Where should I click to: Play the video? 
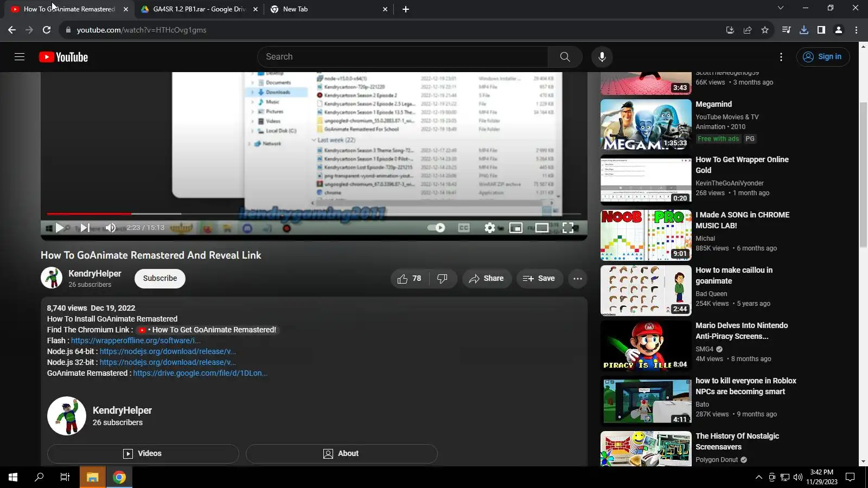coord(60,228)
